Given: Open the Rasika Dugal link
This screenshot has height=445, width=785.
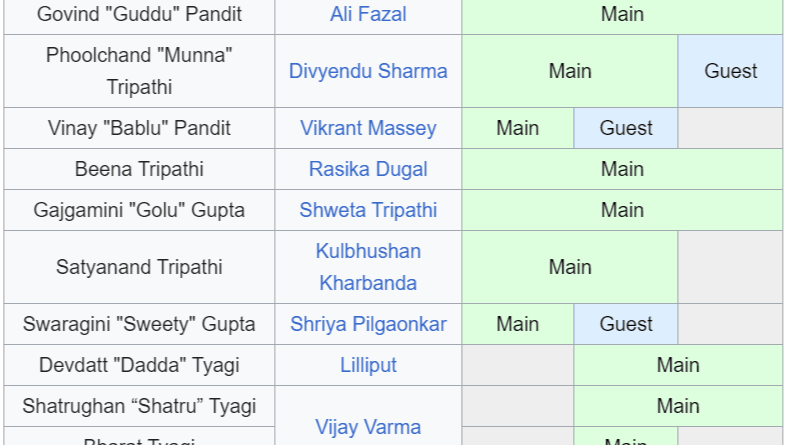Looking at the screenshot, I should (368, 169).
